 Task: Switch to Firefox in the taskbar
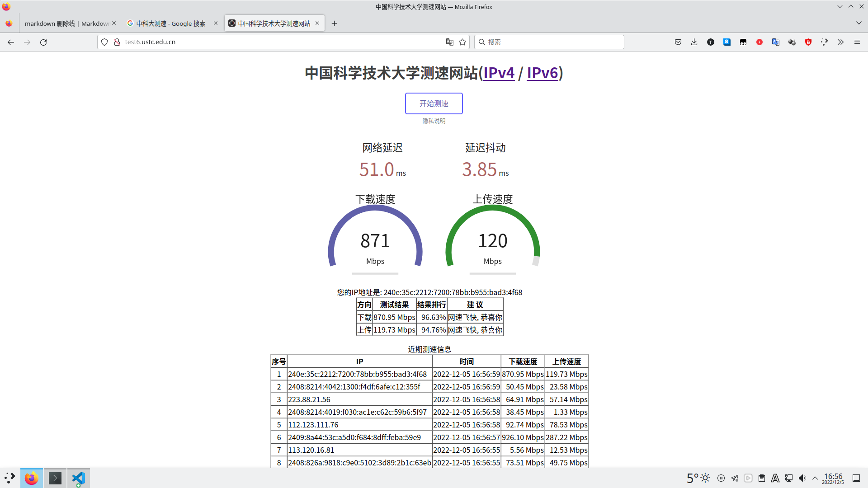[32, 478]
